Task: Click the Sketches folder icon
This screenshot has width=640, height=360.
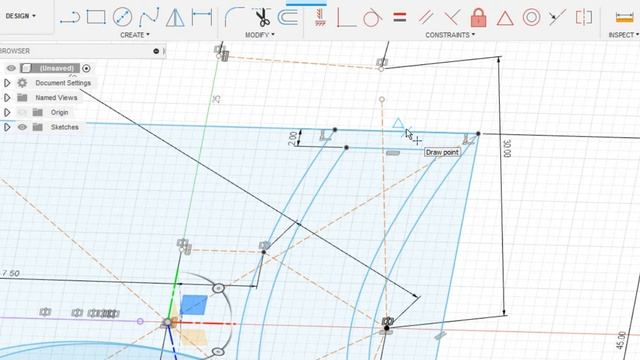Action: coord(38,127)
